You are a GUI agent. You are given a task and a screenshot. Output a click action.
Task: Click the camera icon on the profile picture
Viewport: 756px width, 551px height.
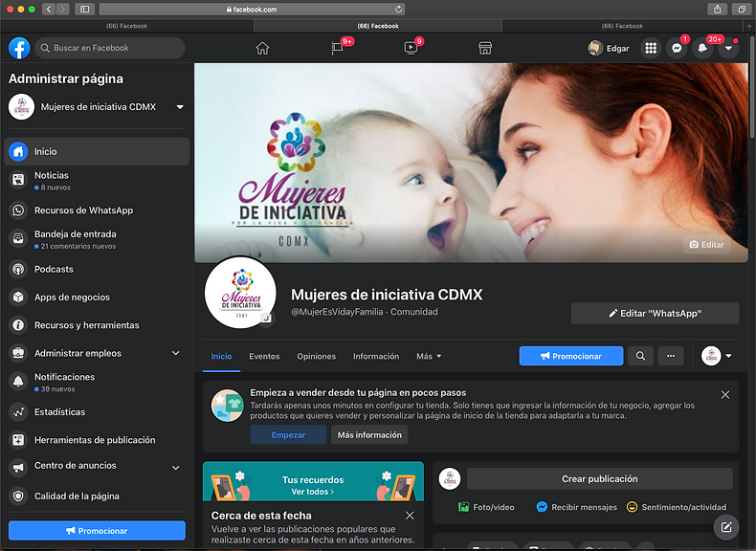coord(266,318)
